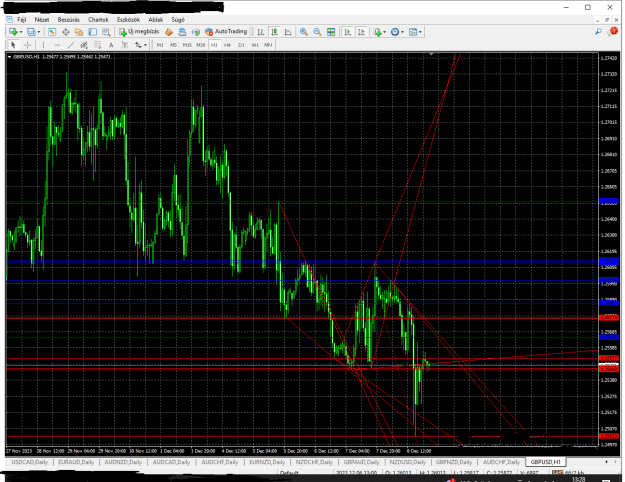Switch to the USDCAD,Daily chart tab
Screen dimensions: 625x482
tap(29, 462)
